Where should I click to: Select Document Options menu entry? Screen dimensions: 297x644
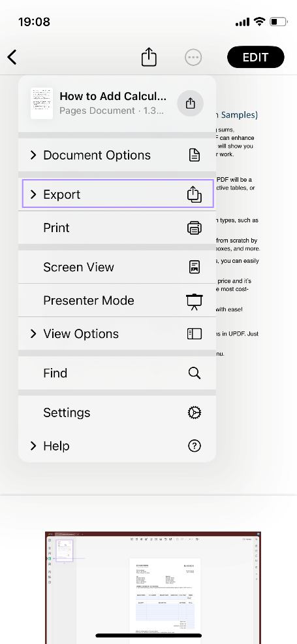click(x=117, y=155)
